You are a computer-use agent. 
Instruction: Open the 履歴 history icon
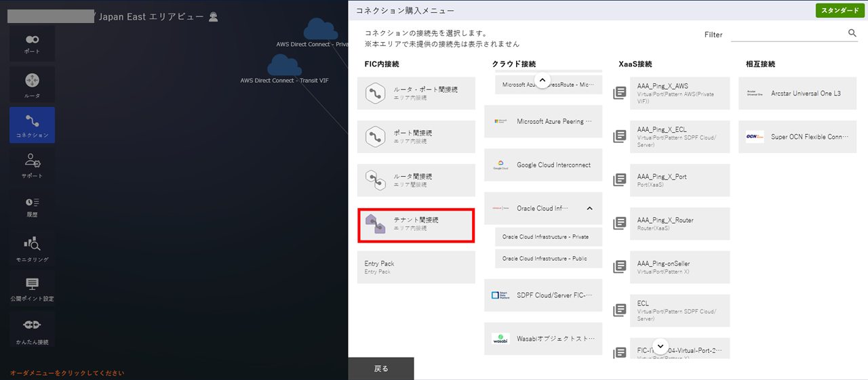(32, 207)
